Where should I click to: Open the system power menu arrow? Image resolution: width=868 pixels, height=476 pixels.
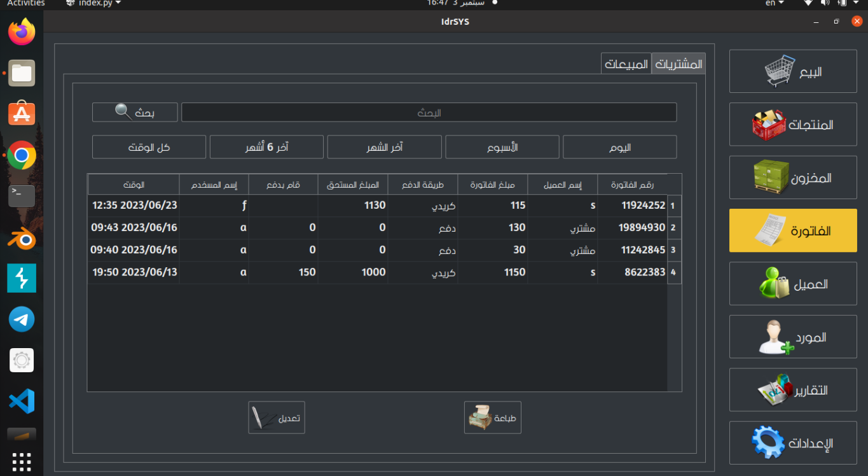pos(855,3)
